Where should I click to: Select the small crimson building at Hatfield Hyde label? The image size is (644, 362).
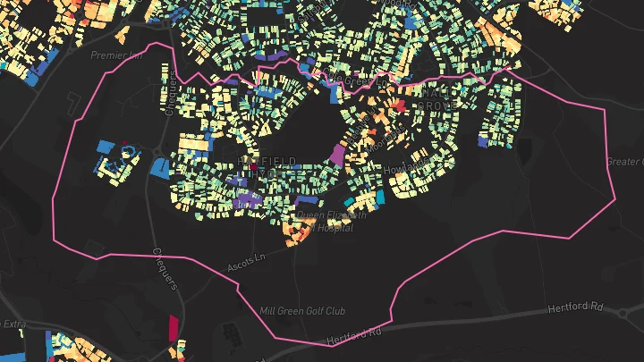pyautogui.click(x=253, y=166)
